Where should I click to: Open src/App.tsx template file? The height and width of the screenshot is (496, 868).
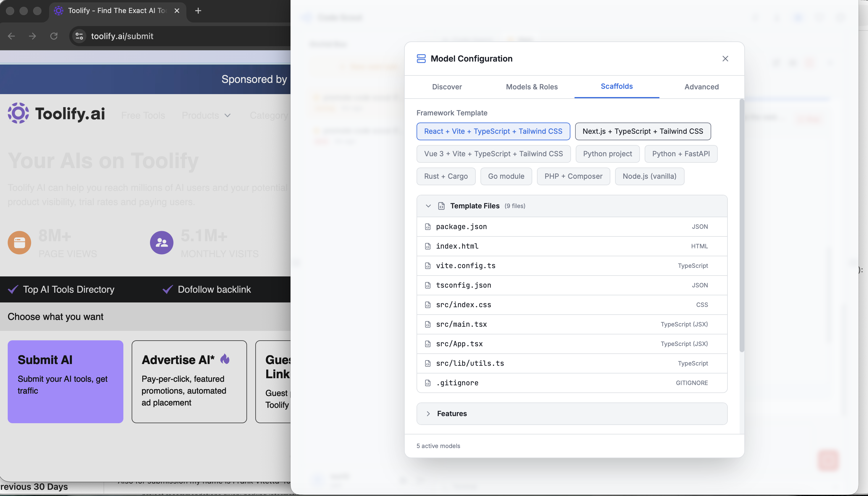572,344
